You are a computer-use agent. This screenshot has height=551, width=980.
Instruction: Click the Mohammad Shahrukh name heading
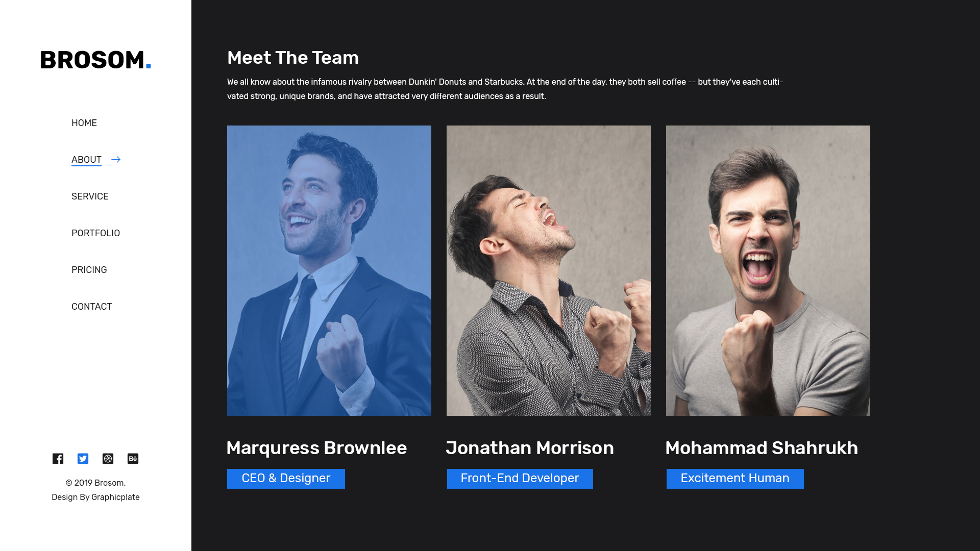[762, 448]
